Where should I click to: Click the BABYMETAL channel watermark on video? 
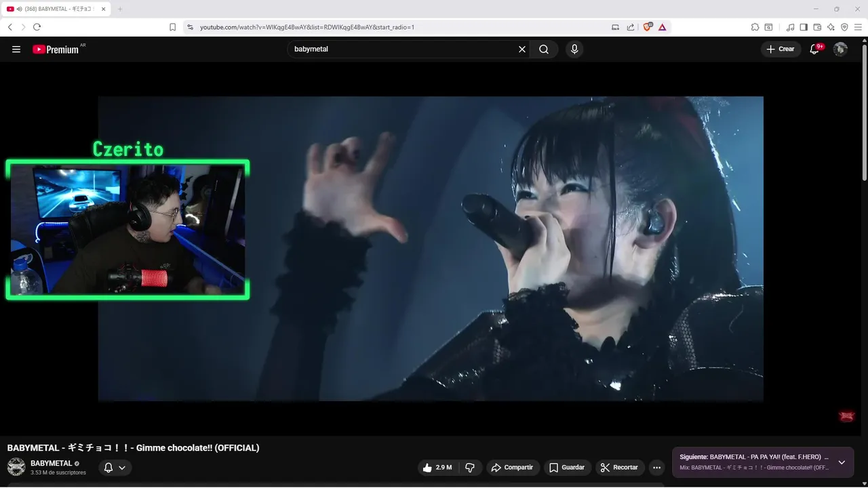pyautogui.click(x=846, y=416)
